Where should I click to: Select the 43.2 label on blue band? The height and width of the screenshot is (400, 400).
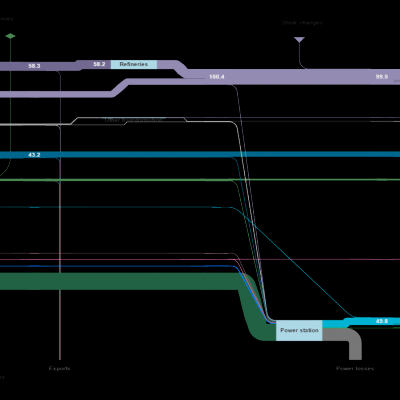[x=34, y=155]
